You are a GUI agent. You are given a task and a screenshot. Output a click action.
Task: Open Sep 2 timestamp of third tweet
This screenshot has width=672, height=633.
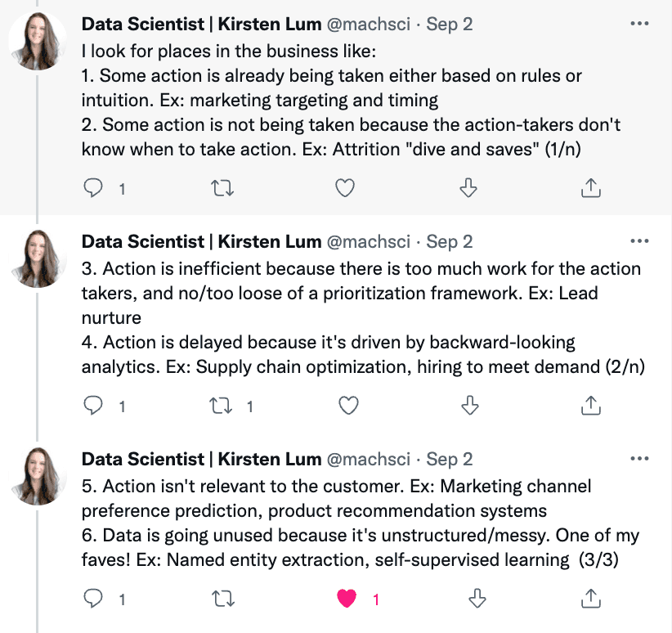click(450, 459)
